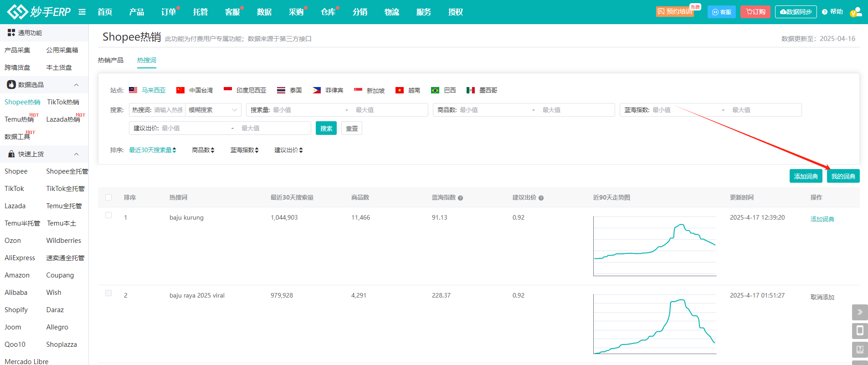Check the box for baju raya 2025 viral row
Screen dimensions: 868x365
pos(108,293)
